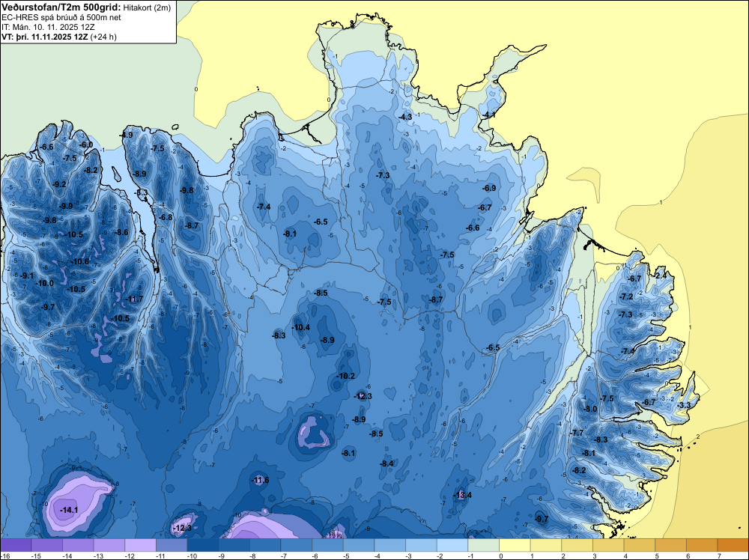Click the legend swatch between -1 and 0
Image resolution: width=749 pixels, height=560 pixels.
(x=483, y=545)
